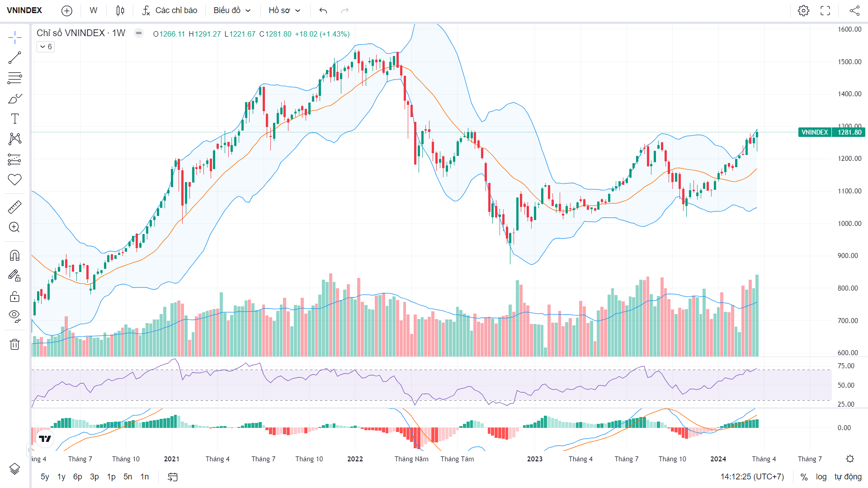
Task: Select the text annotation tool
Action: tap(15, 119)
